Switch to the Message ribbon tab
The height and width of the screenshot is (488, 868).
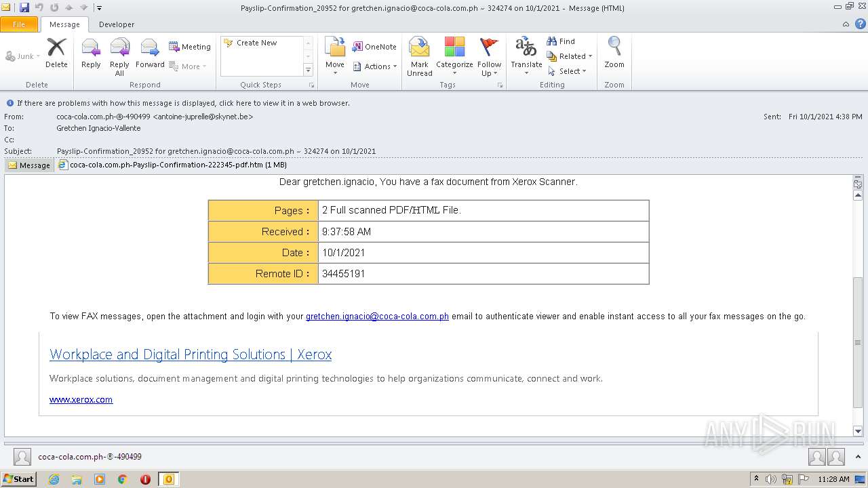64,24
